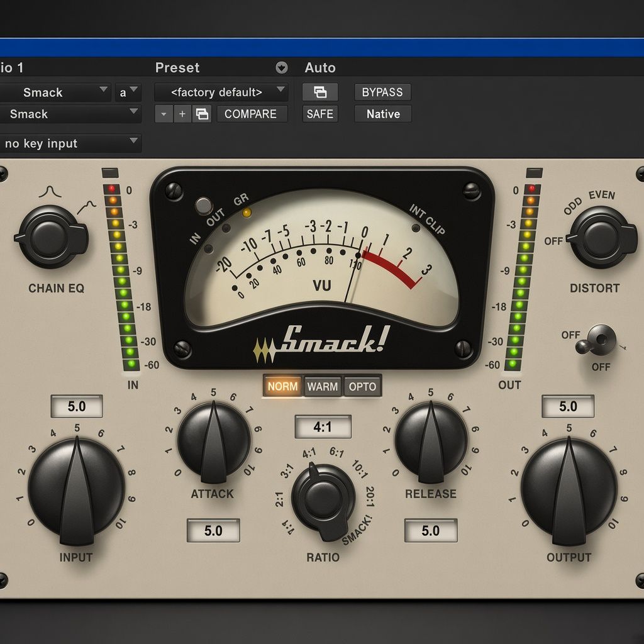Click the 2:1 ratio label
This screenshot has height=644, width=644.
tap(279, 499)
